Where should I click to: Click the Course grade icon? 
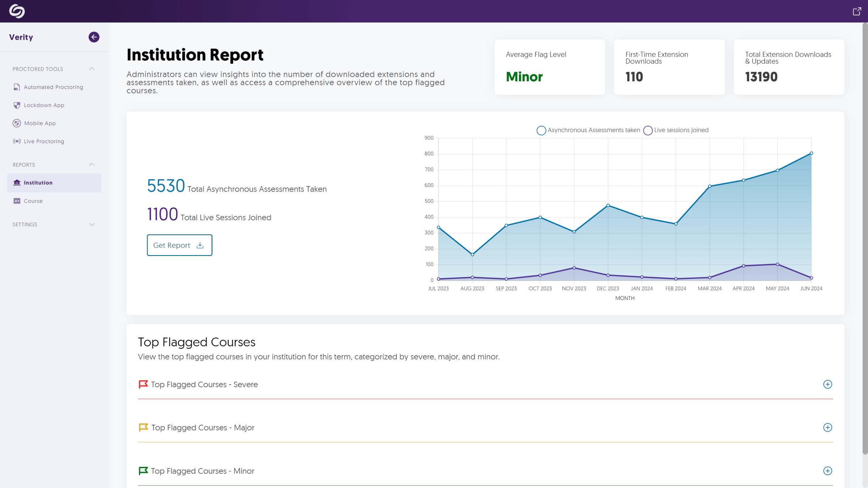tap(17, 201)
